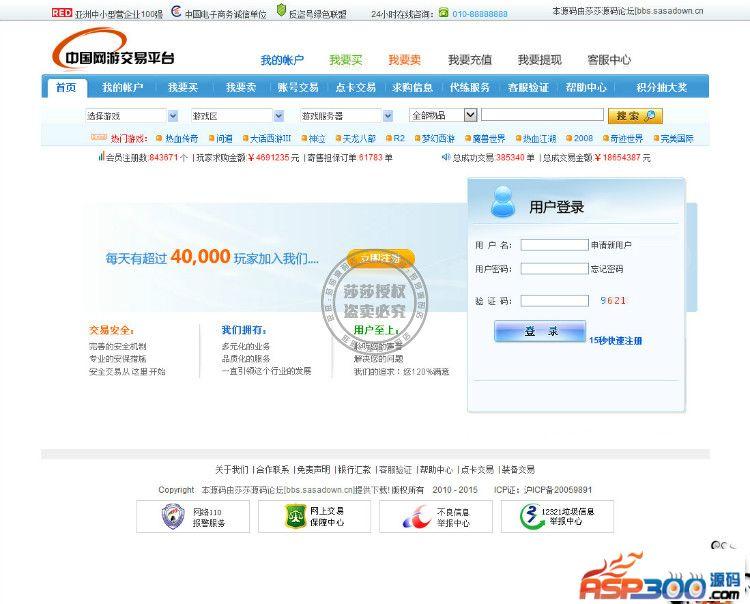The image size is (750, 604).
Task: Click the 银行汇款 footer link
Action: coord(354,470)
